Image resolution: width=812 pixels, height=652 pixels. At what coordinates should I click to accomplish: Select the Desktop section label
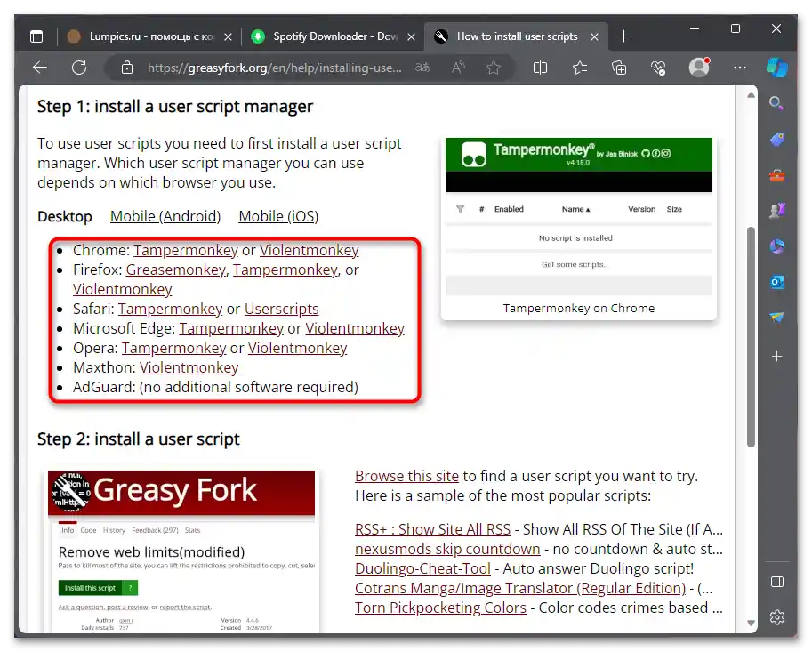[x=65, y=216]
